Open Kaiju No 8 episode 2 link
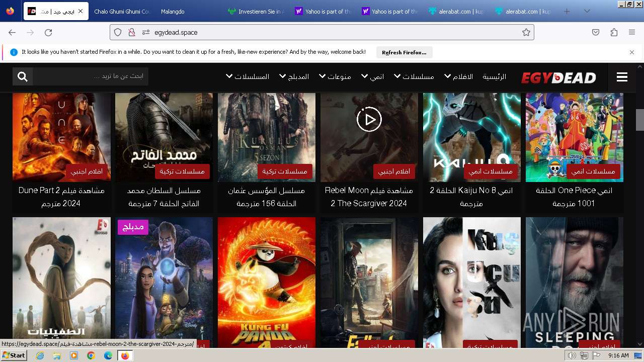Image resolution: width=644 pixels, height=362 pixels. coord(472,197)
